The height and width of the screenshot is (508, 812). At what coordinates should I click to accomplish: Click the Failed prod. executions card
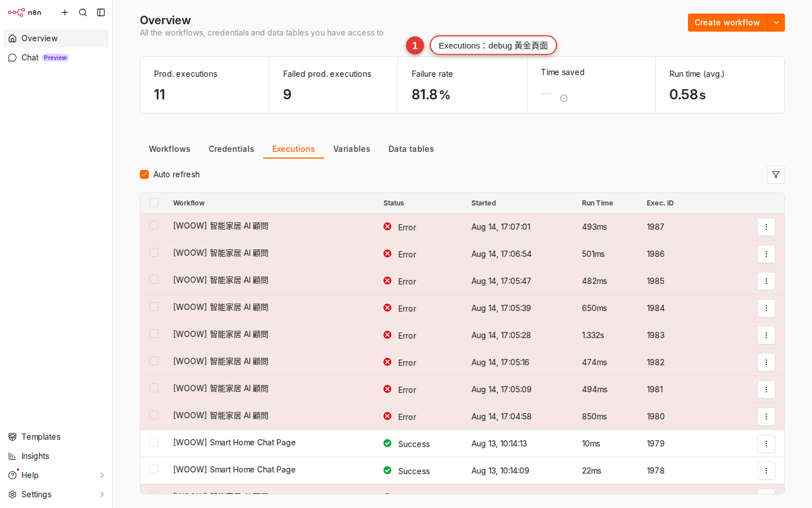(x=334, y=85)
